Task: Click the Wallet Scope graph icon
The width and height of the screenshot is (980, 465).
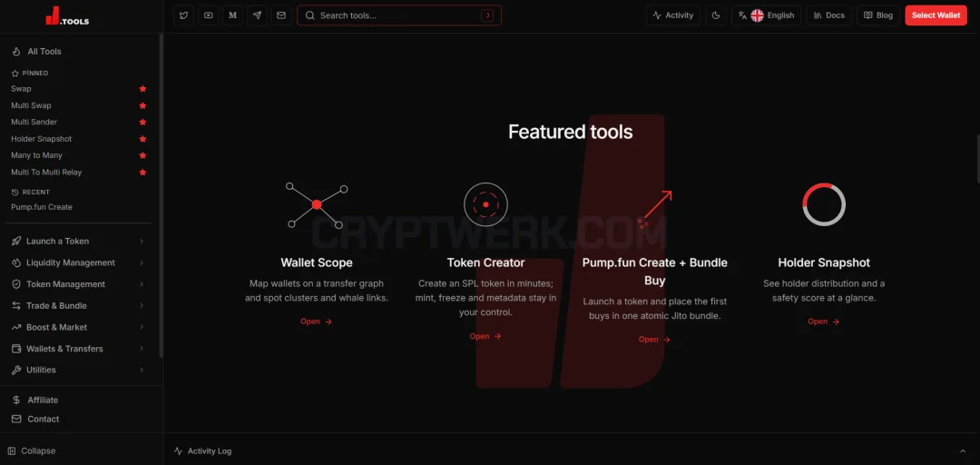Action: coord(317,204)
